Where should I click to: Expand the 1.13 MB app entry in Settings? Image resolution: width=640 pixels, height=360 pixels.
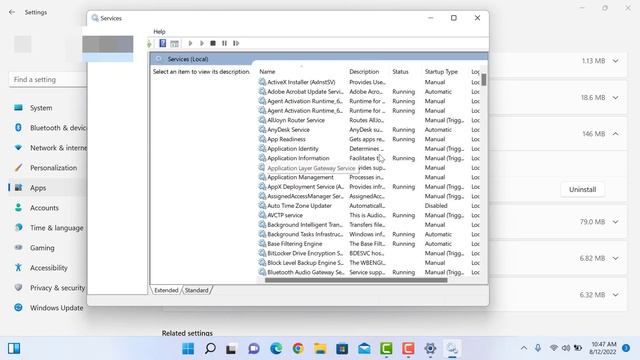(616, 61)
